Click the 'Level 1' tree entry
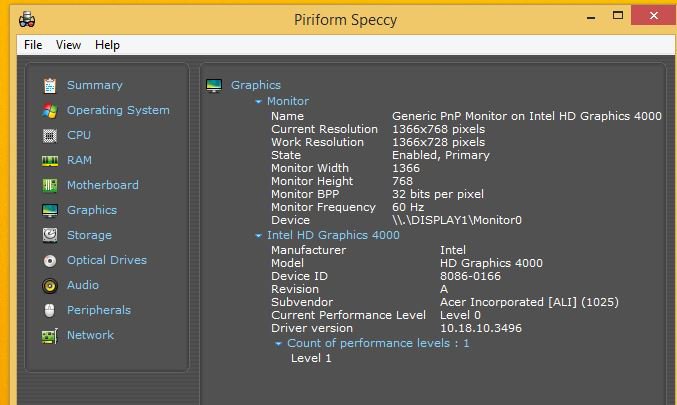 tap(311, 358)
